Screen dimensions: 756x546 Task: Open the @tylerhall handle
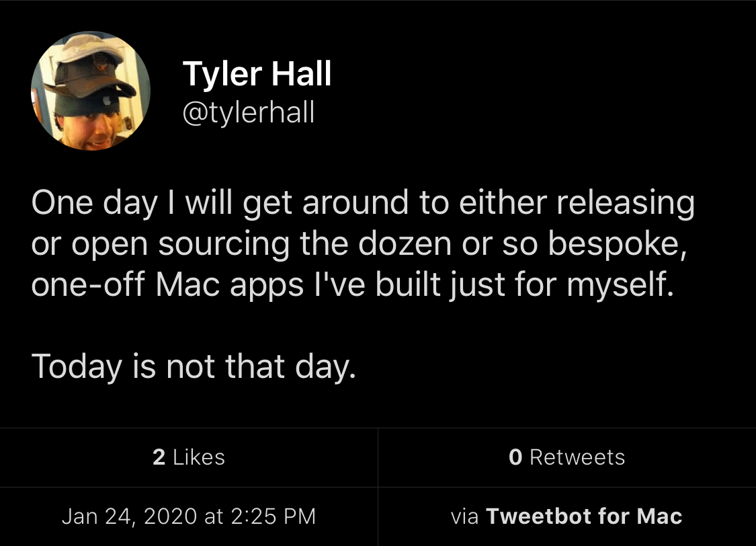point(249,112)
